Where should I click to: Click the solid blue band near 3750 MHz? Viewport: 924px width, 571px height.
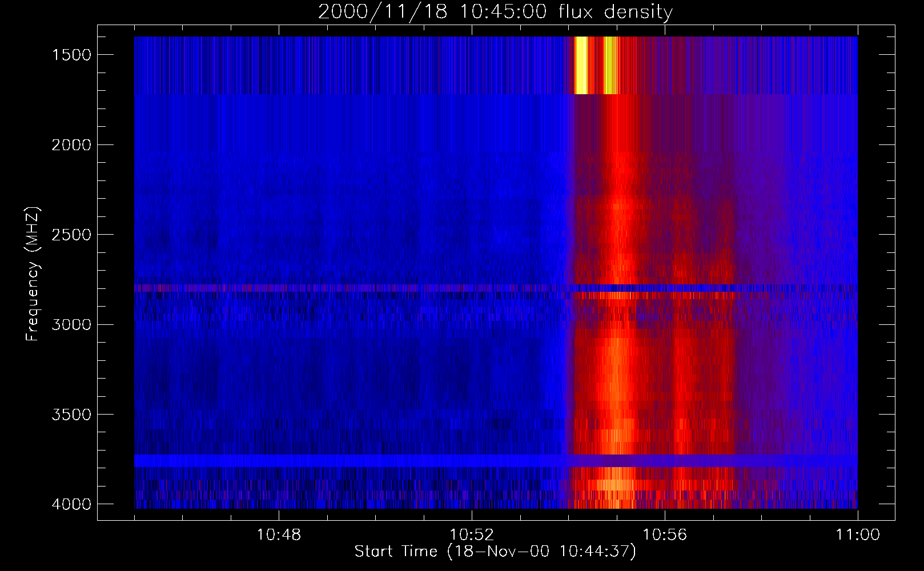point(496,461)
